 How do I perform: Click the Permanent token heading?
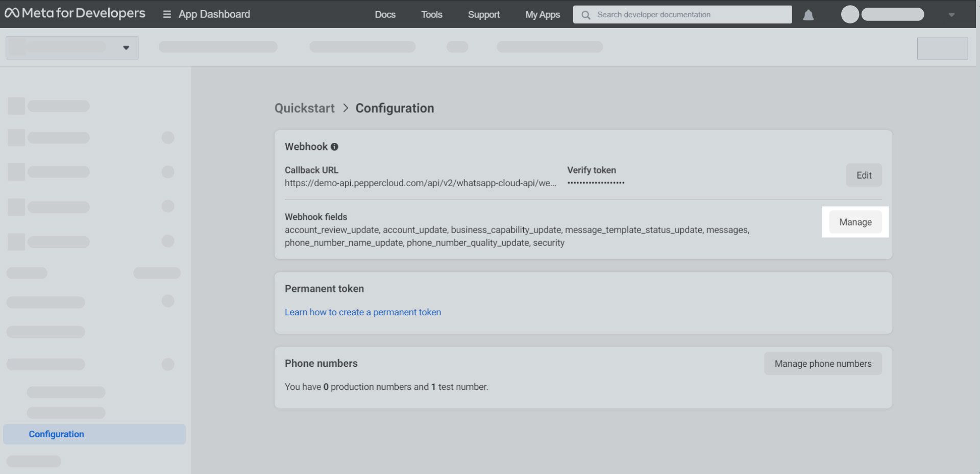tap(325, 289)
